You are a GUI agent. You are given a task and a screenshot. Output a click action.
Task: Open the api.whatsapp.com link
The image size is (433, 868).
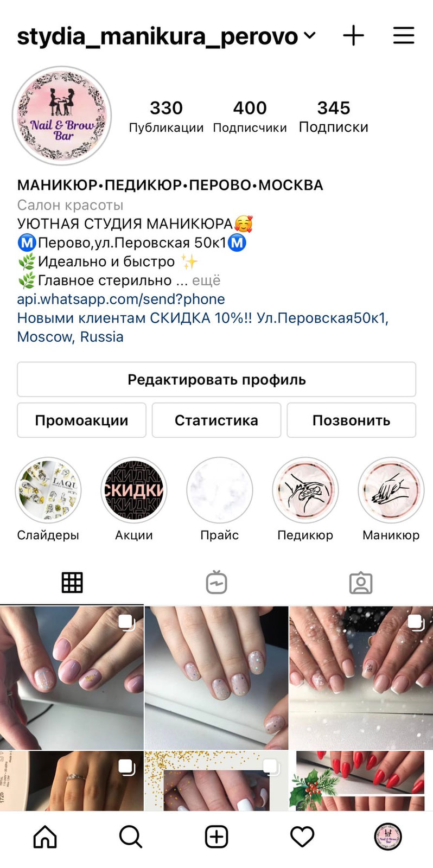point(121,299)
